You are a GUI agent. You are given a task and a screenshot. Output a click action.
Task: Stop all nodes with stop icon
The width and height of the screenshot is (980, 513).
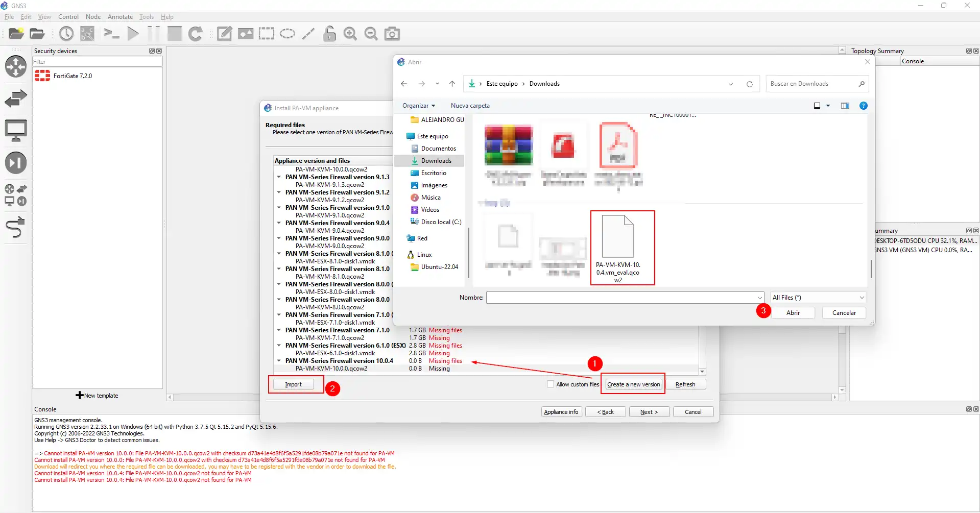pyautogui.click(x=175, y=34)
